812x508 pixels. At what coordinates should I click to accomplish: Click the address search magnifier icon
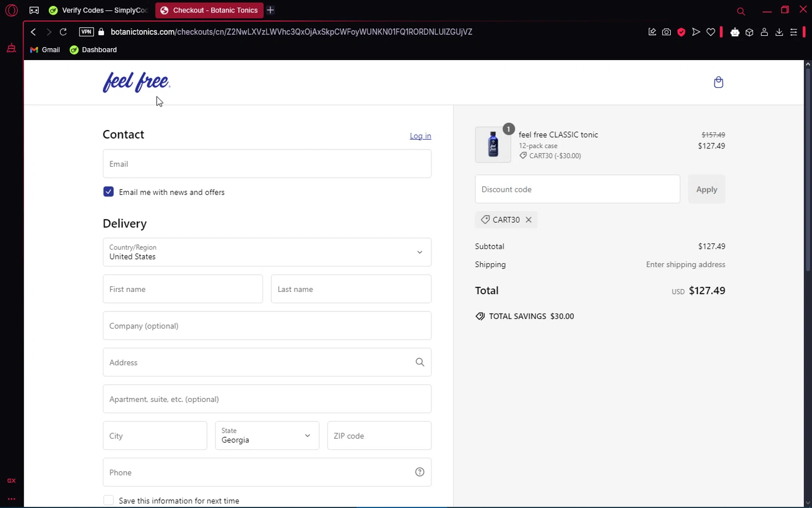tap(420, 362)
